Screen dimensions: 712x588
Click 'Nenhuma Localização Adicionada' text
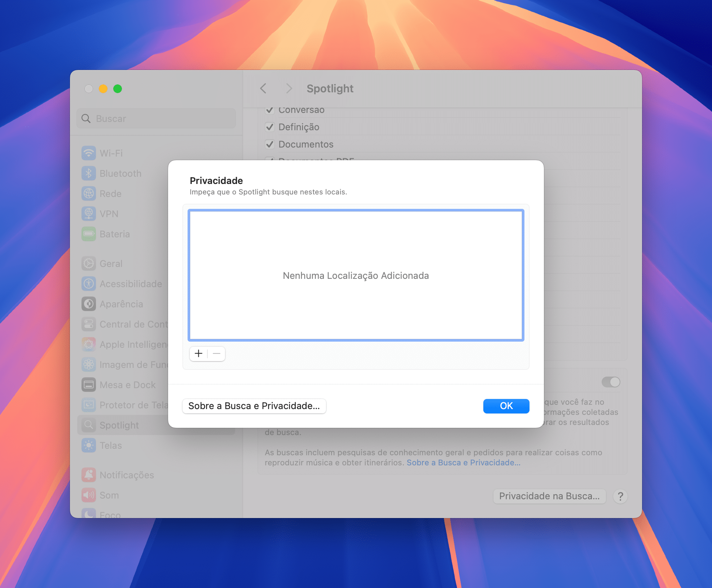(x=356, y=276)
